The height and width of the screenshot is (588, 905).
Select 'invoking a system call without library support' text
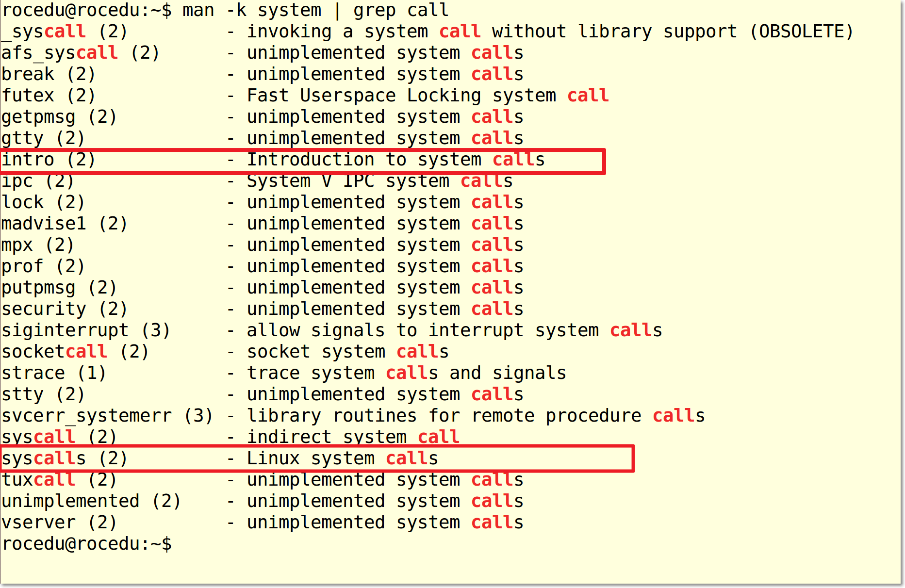click(x=492, y=32)
